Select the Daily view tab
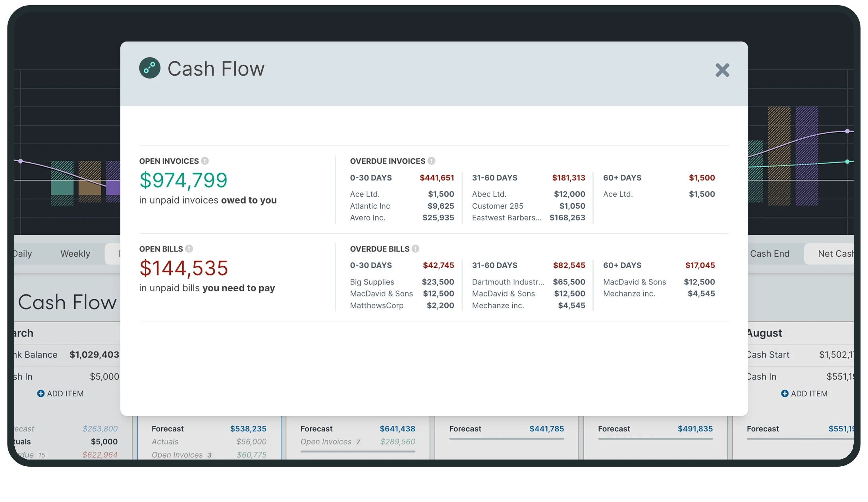Screen dimensions: 868x502 pos(22,253)
